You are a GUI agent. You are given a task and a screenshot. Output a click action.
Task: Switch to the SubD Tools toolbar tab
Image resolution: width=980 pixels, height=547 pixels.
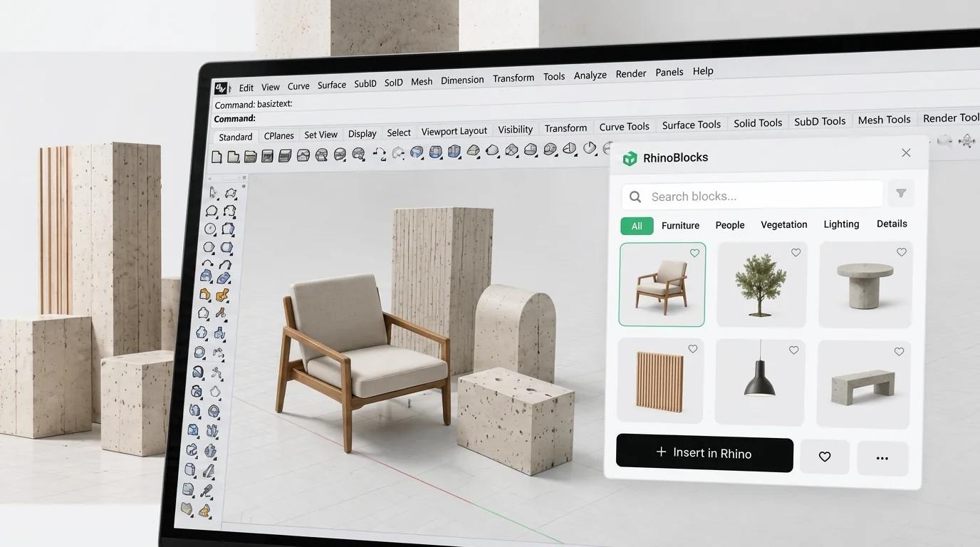click(x=820, y=121)
